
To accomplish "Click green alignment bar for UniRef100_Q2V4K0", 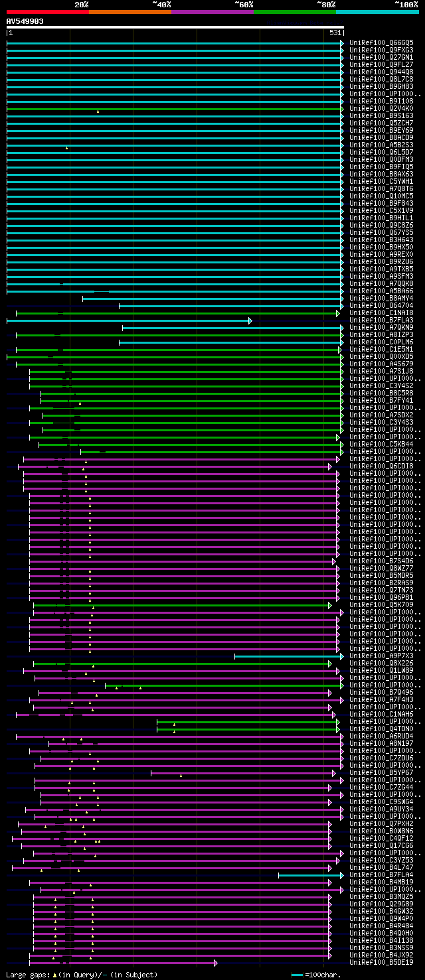I will pos(175,108).
